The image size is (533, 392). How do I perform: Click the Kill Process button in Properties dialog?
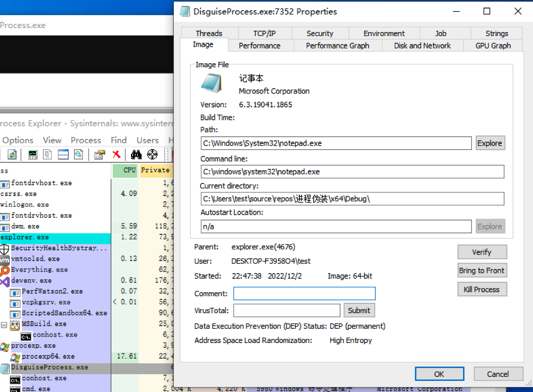point(482,290)
